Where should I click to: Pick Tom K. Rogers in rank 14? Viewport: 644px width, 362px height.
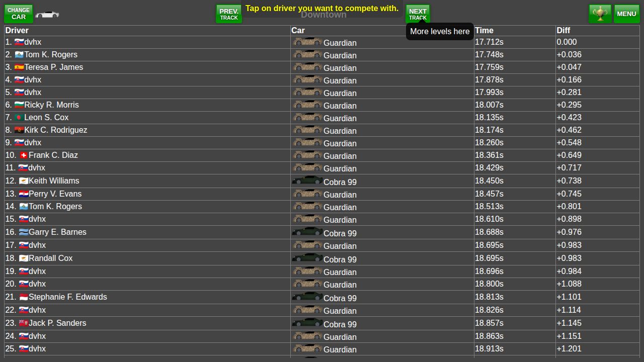55,206
